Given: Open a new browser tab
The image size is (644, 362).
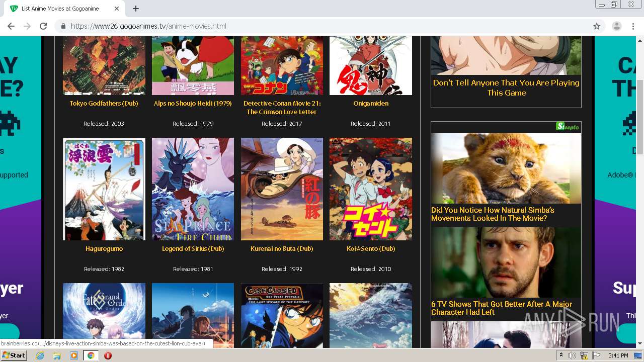Looking at the screenshot, I should [x=136, y=9].
